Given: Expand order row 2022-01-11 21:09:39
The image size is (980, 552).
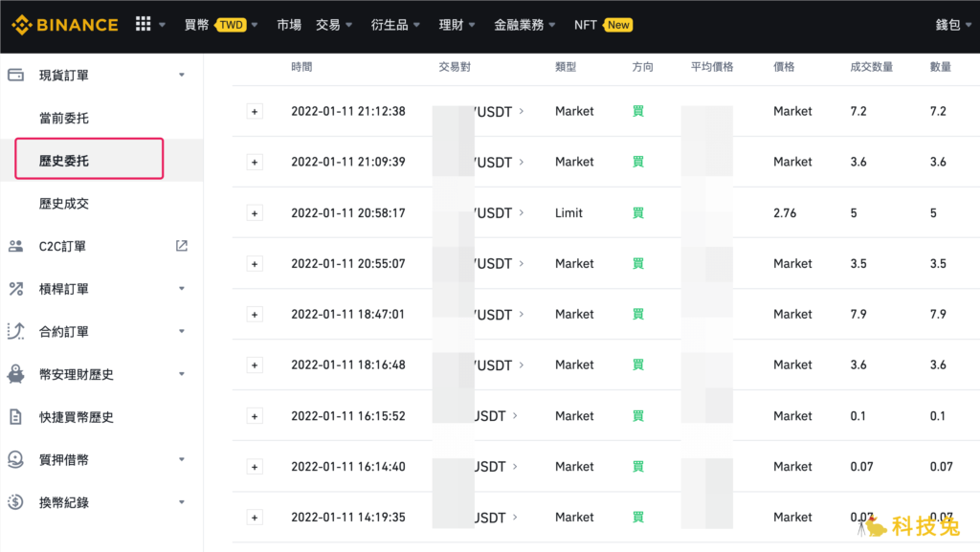Looking at the screenshot, I should pyautogui.click(x=255, y=163).
